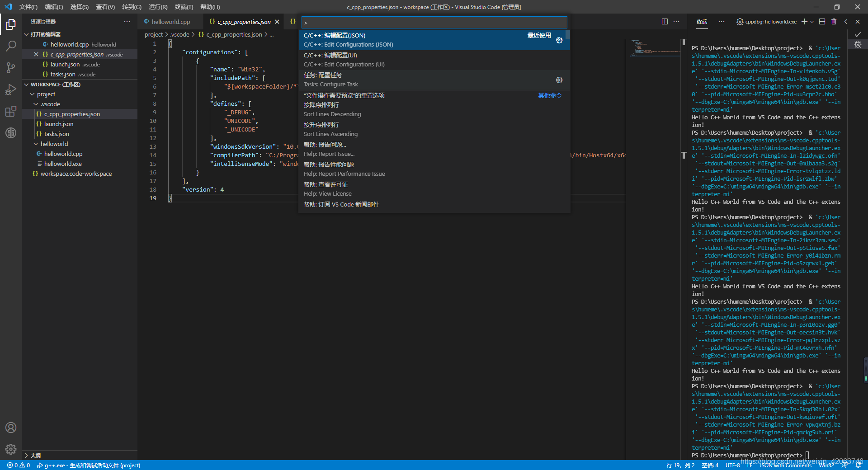The width and height of the screenshot is (868, 470).
Task: Change UTF-8 encoding in status bar
Action: point(733,465)
